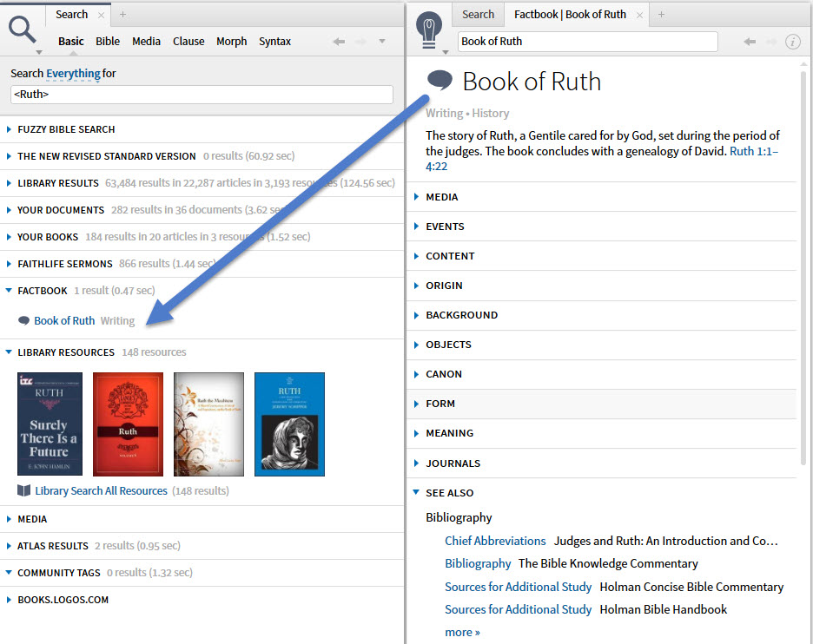Image resolution: width=813 pixels, height=644 pixels.
Task: Click the forward arrow in Search panel
Action: (x=360, y=42)
